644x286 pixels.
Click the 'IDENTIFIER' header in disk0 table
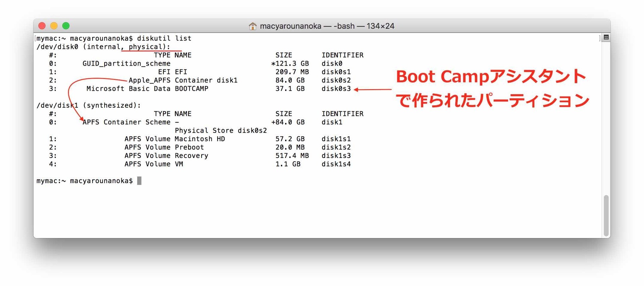[342, 55]
